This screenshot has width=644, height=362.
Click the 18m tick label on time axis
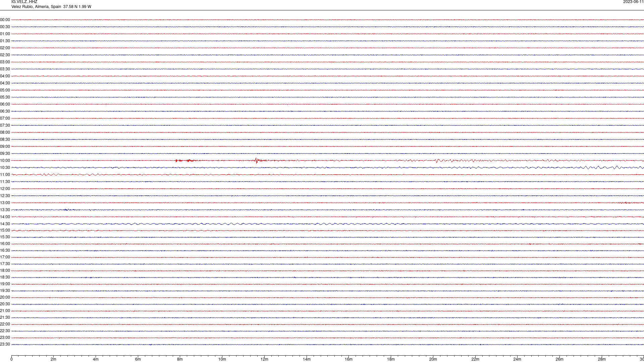pos(391,359)
